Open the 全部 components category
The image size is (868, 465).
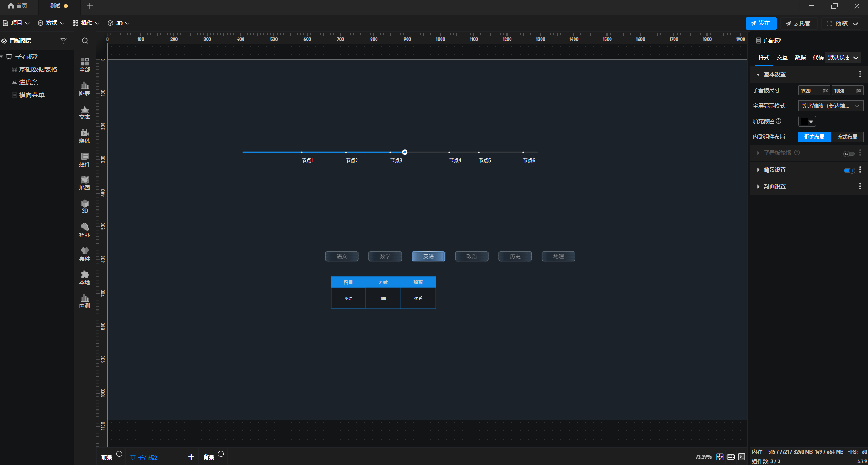click(x=84, y=65)
